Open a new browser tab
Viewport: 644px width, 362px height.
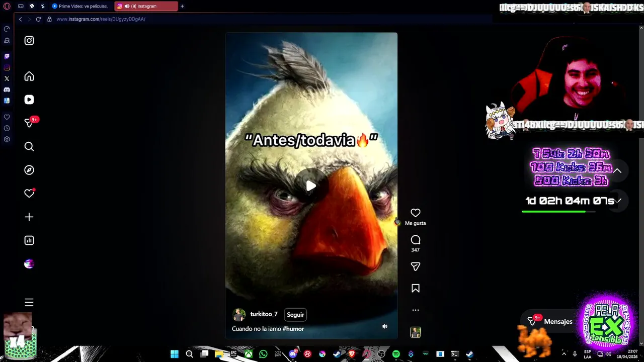[x=182, y=6]
